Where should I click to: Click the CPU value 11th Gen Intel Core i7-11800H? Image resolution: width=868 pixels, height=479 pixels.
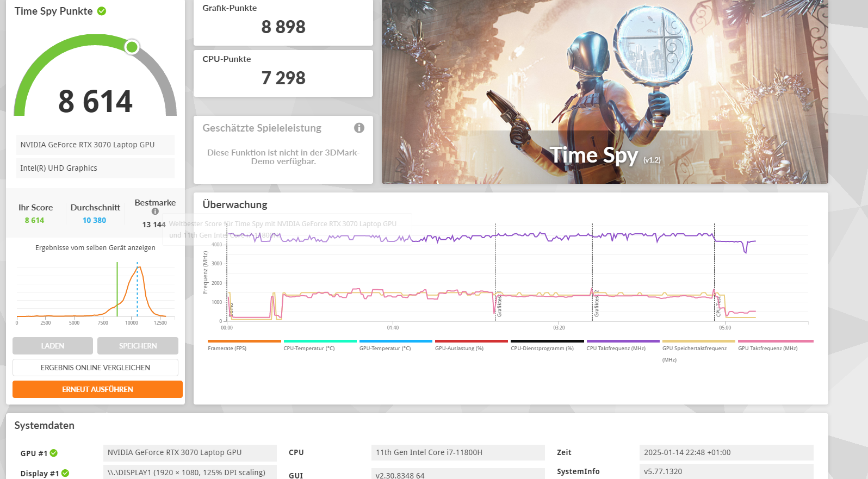[458, 452]
